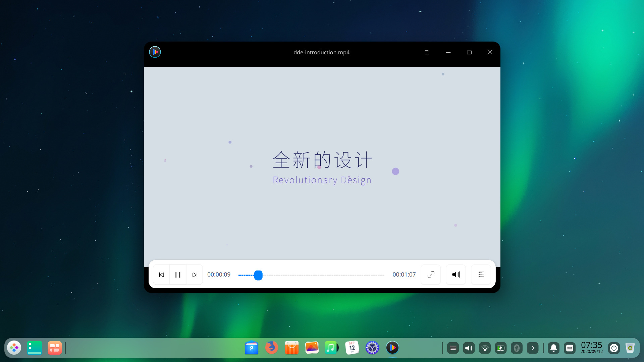Launch the Music app from the dock
The height and width of the screenshot is (362, 644).
click(x=331, y=348)
